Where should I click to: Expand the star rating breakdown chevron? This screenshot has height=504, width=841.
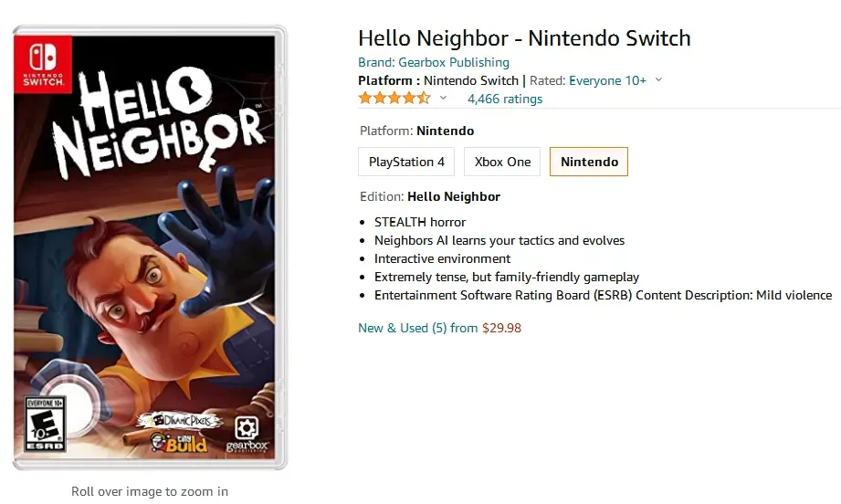click(x=443, y=98)
